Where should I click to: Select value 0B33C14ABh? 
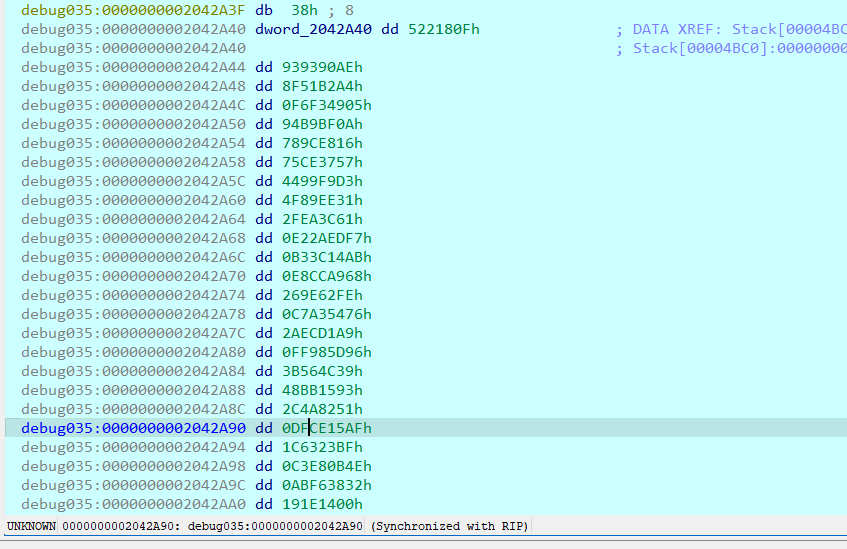[327, 257]
